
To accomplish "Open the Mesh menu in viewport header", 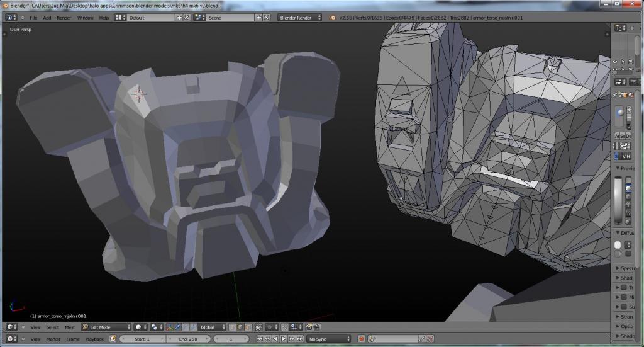I will pyautogui.click(x=70, y=327).
